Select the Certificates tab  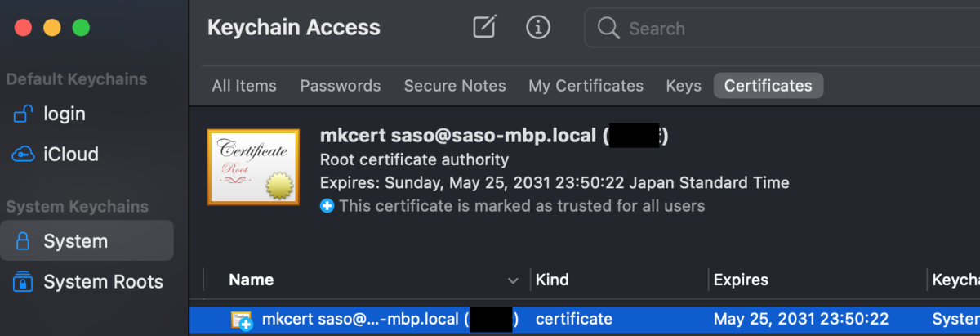(x=768, y=86)
